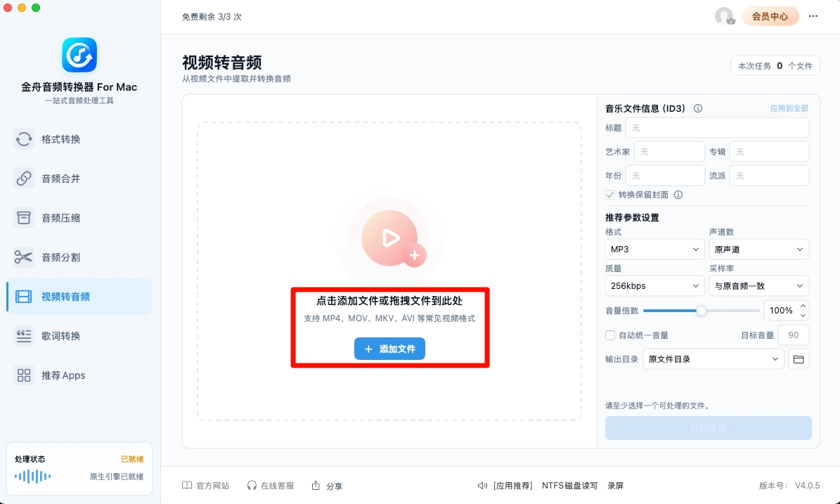Click the 音量倍数 slider handle
Screen dimensions: 840x504
click(702, 311)
